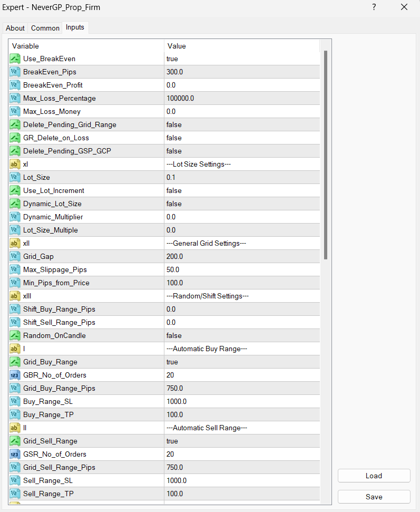Click the vertical scrollbar thumb

[x=326, y=153]
